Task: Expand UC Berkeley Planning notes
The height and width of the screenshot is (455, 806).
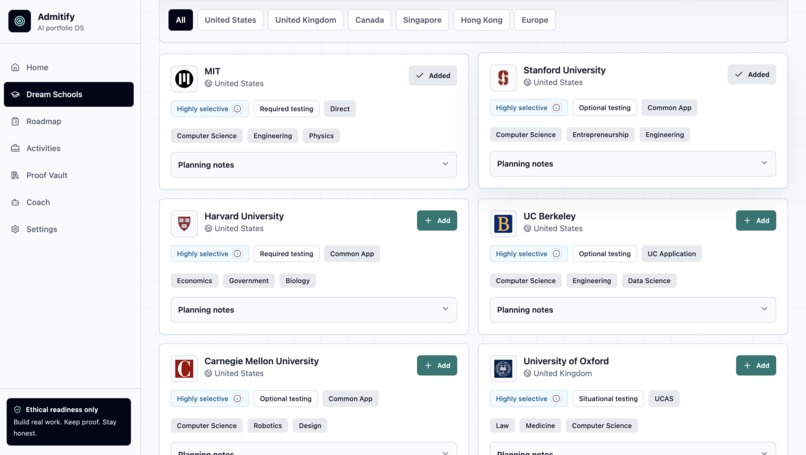Action: click(x=633, y=310)
